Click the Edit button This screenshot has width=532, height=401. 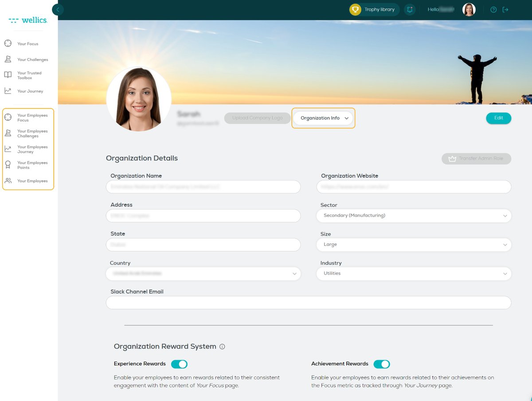point(498,118)
